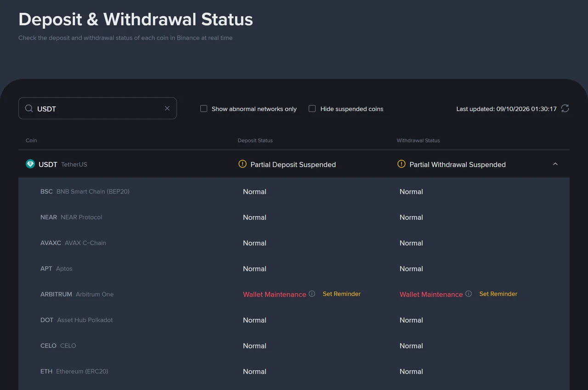Select the AVAXC AVAX C-Chain row
The image size is (588, 390).
(294, 243)
